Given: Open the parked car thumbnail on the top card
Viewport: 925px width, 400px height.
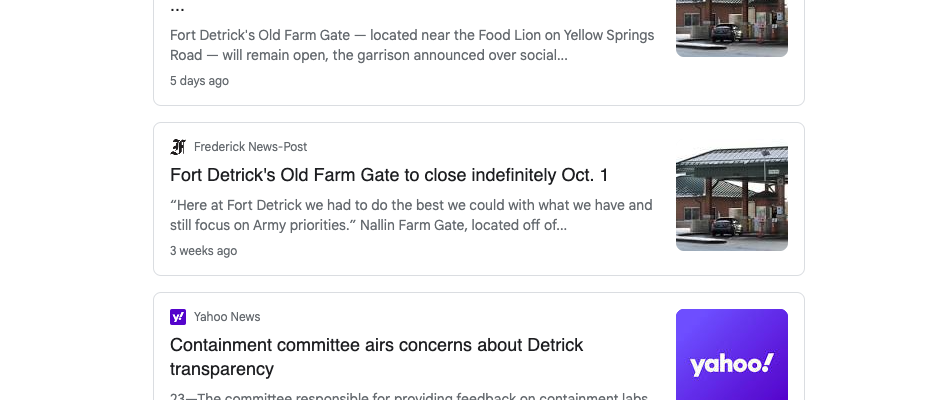Looking at the screenshot, I should (x=732, y=28).
